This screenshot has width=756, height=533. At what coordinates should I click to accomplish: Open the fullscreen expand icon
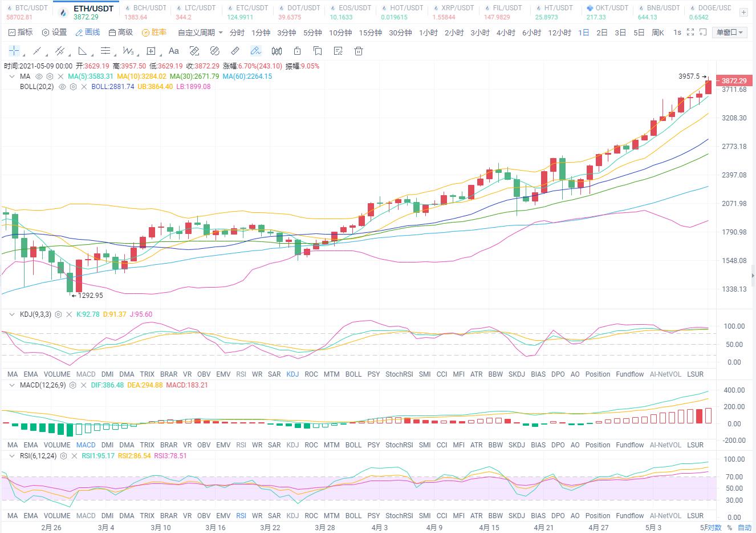click(690, 33)
